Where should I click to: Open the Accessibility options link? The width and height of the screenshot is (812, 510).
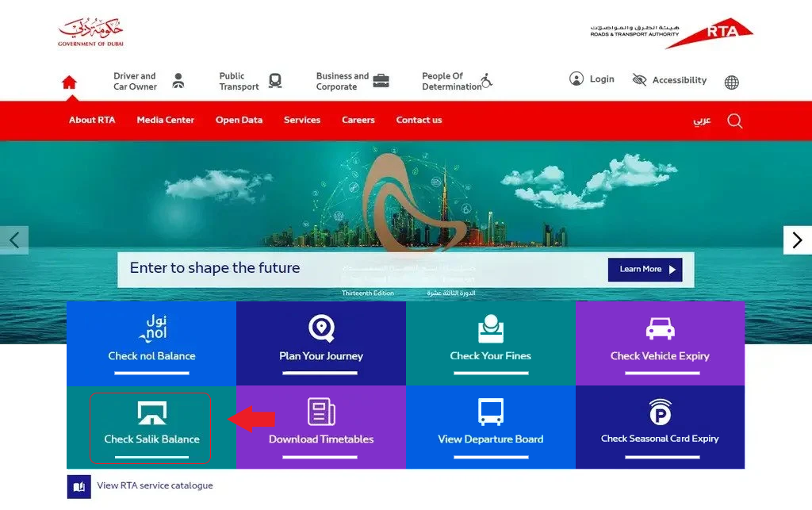point(680,80)
